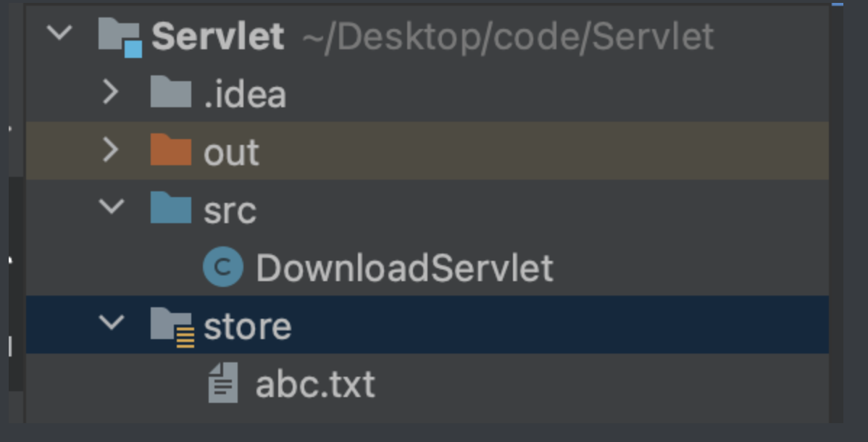Image resolution: width=868 pixels, height=442 pixels.
Task: Select the src folder name
Action: click(230, 211)
